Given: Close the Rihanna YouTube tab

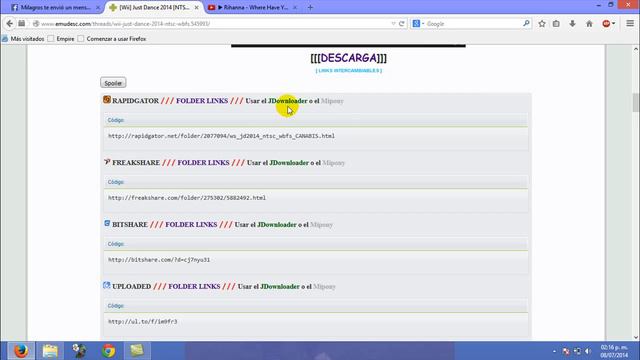Looking at the screenshot, I should pos(295,7).
